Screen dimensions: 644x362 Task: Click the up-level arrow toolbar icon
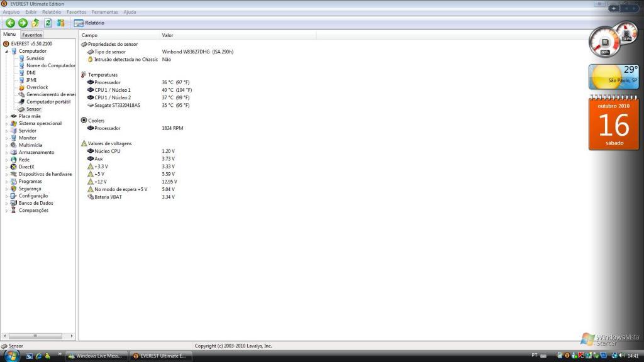pos(35,23)
